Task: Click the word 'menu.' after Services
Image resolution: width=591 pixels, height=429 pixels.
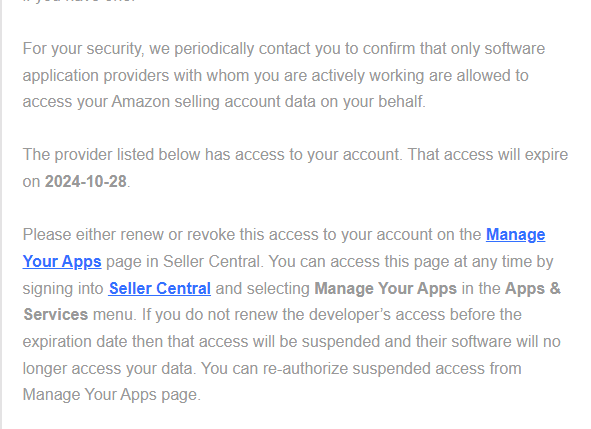Action: tap(115, 315)
